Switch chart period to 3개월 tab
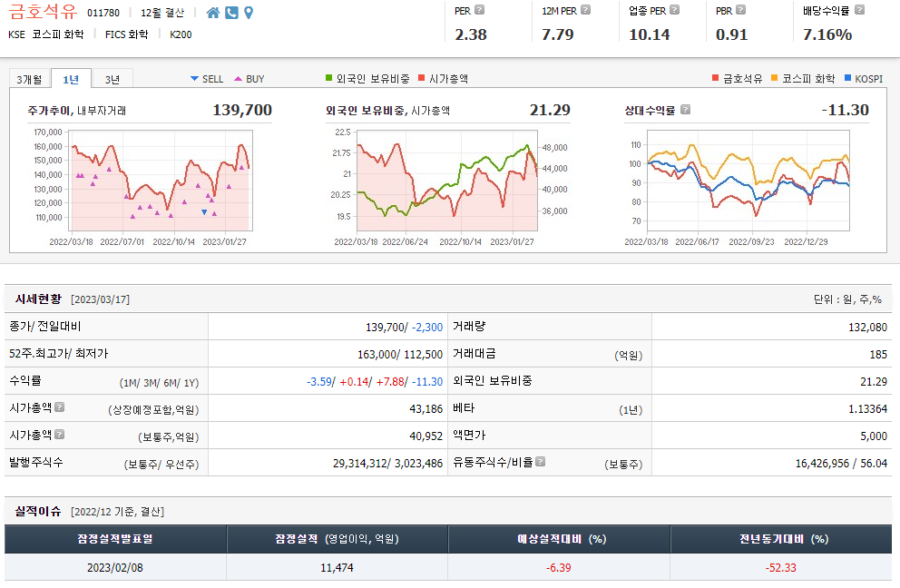Image resolution: width=900 pixels, height=588 pixels. coord(29,79)
